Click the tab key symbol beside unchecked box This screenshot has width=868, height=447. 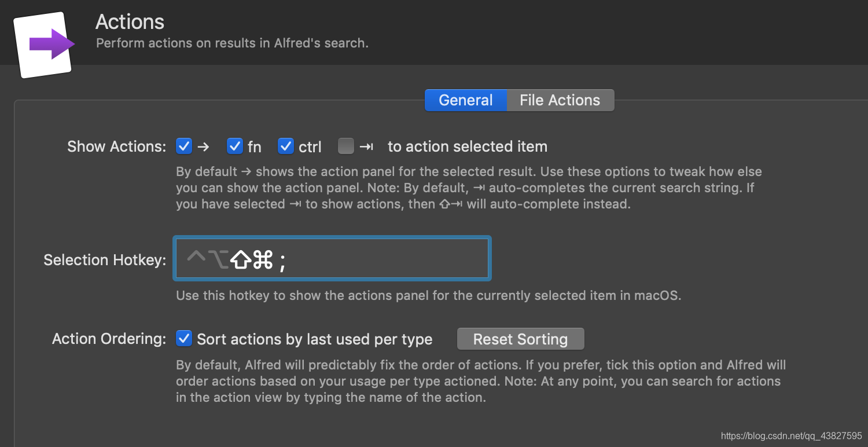coord(366,147)
